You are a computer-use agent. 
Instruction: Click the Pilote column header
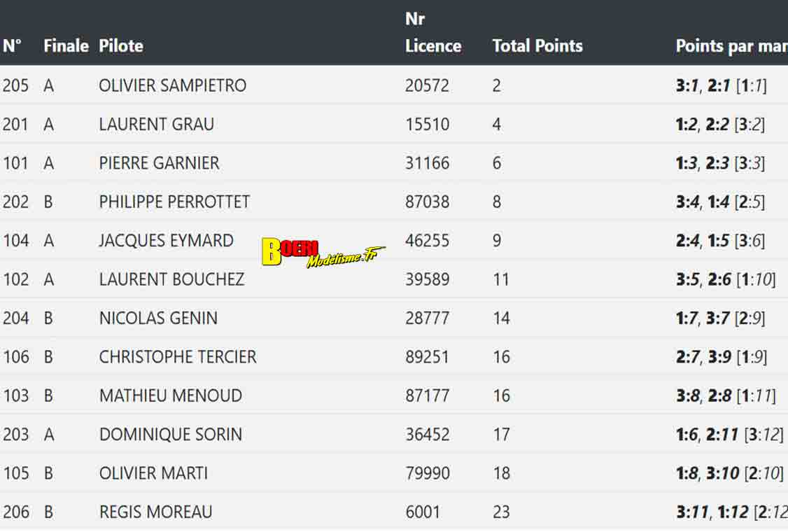click(121, 45)
